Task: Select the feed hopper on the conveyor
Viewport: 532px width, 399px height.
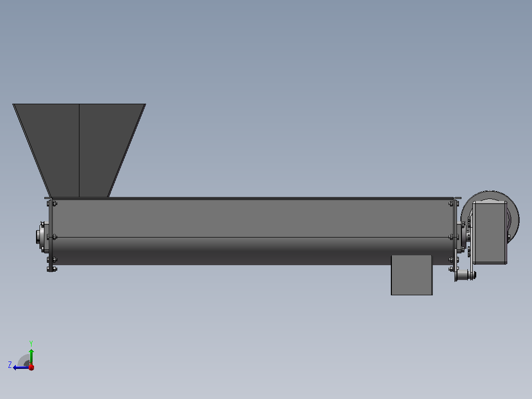Action: [x=79, y=151]
